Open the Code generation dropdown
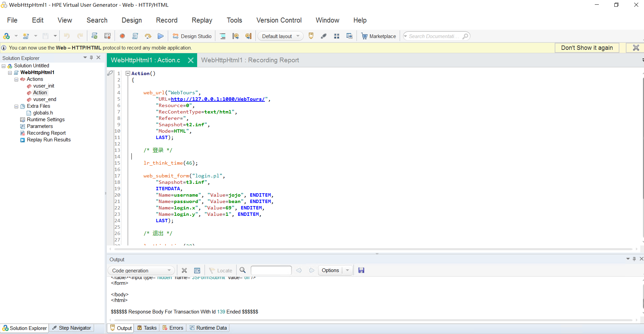The image size is (644, 334). (x=141, y=270)
